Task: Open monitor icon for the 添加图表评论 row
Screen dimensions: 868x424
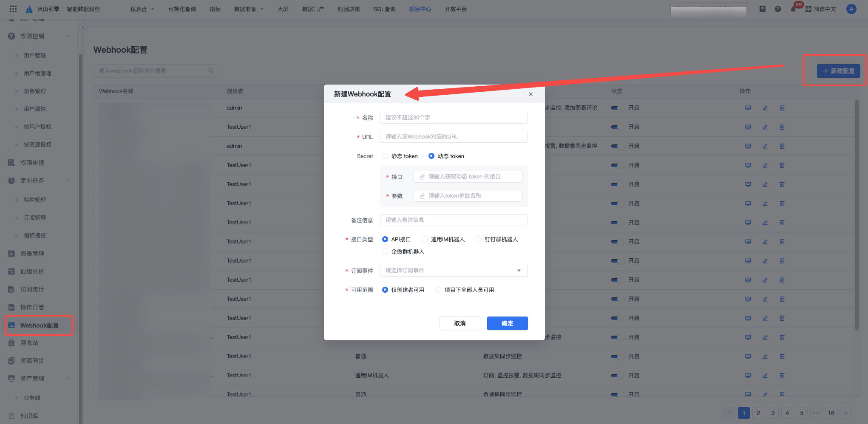Action: click(x=748, y=108)
